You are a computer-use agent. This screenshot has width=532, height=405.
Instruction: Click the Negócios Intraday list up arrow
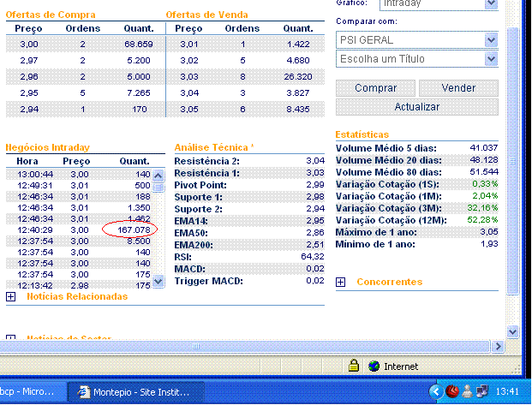pyautogui.click(x=158, y=176)
